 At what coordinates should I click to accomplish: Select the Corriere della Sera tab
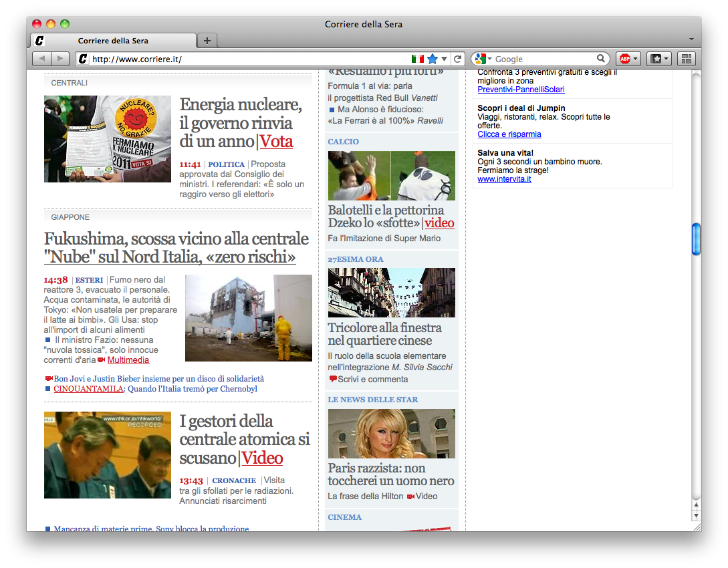[114, 41]
